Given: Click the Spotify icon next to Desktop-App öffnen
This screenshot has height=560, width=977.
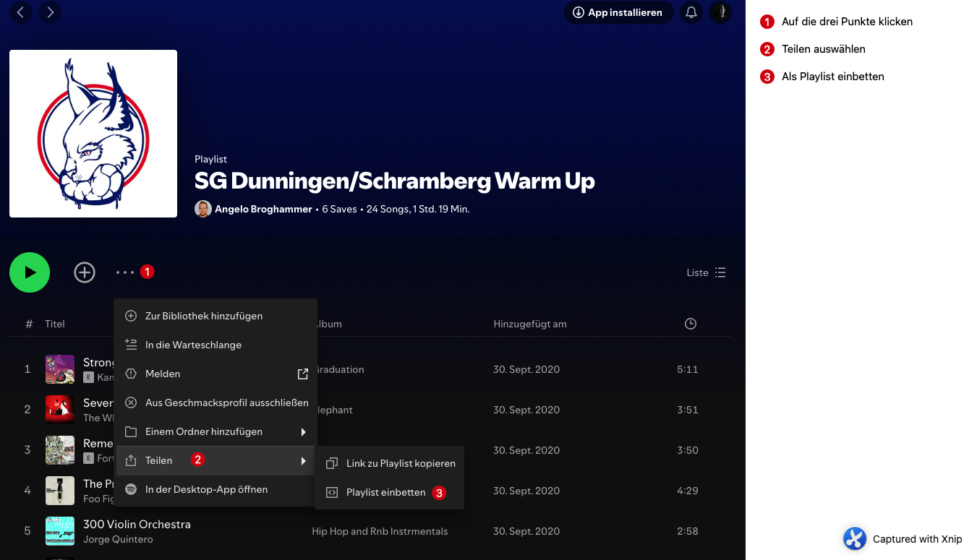Looking at the screenshot, I should (131, 489).
